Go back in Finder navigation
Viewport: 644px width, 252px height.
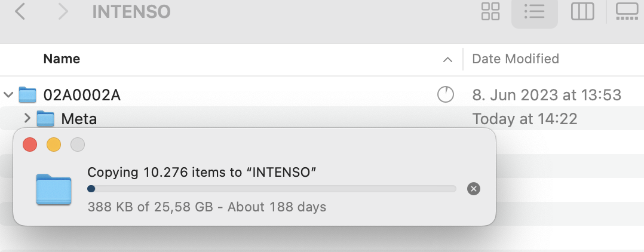point(20,11)
